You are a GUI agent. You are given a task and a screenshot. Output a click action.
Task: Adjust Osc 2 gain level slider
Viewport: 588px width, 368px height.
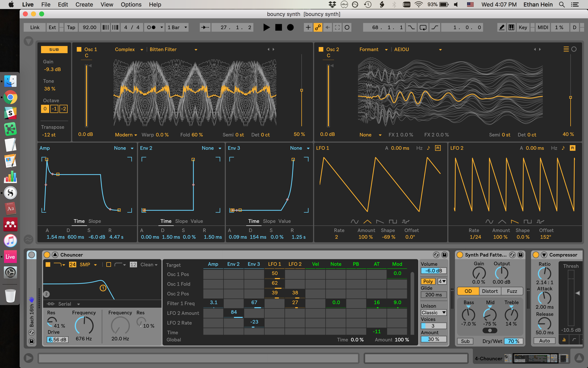(328, 96)
